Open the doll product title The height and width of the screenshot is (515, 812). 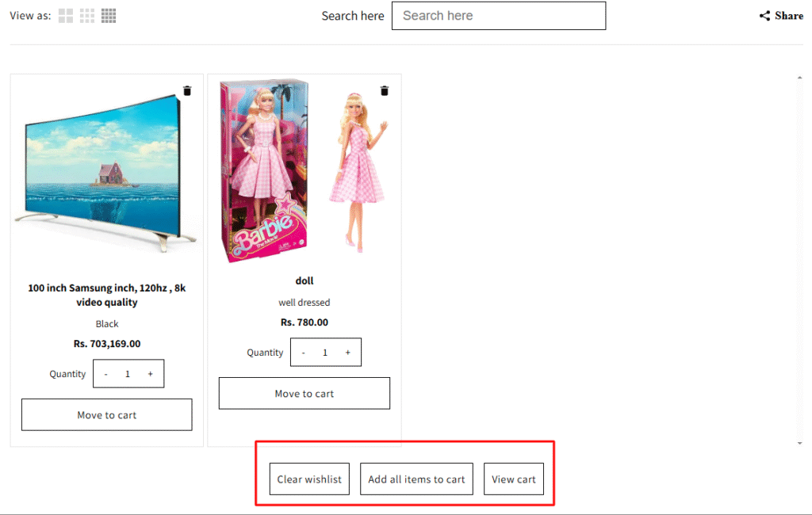pyautogui.click(x=304, y=280)
